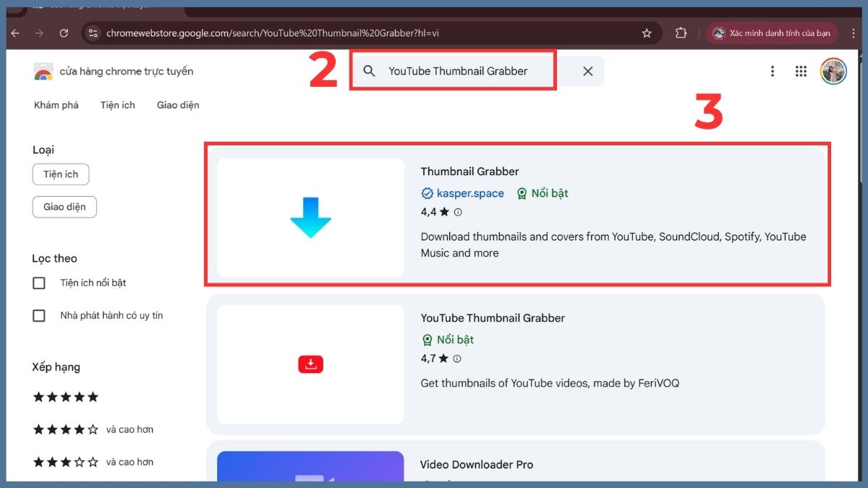Reload the current page
This screenshot has height=488, width=868.
coord(64,33)
